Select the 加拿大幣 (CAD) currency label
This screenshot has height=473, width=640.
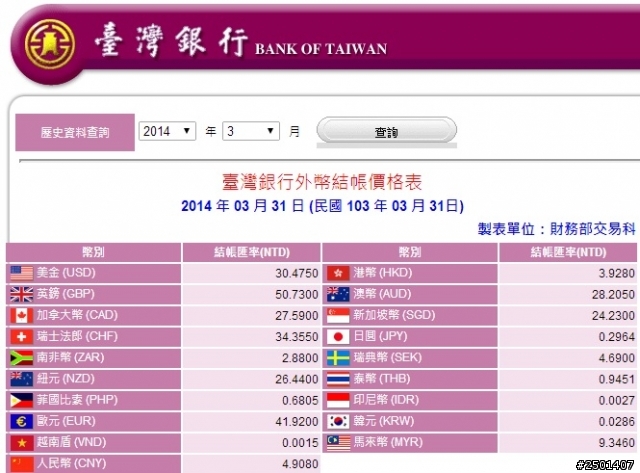(x=77, y=315)
